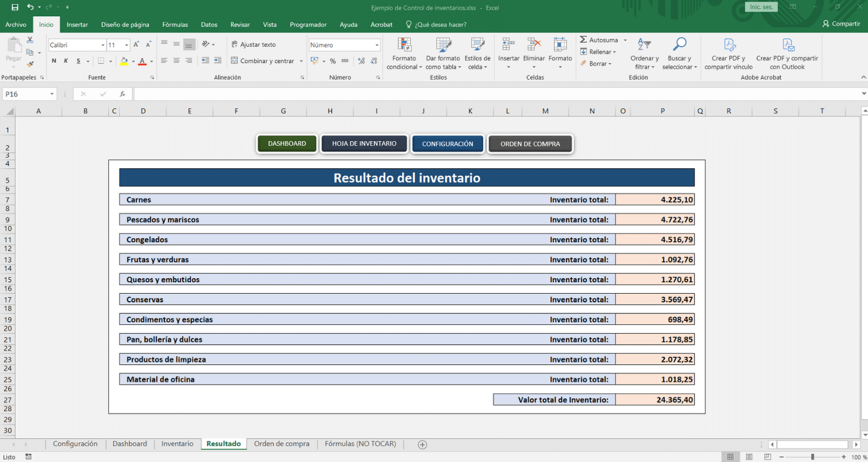Screen dimensions: 868x462
Task: Center cell content horizontally
Action: [176, 60]
